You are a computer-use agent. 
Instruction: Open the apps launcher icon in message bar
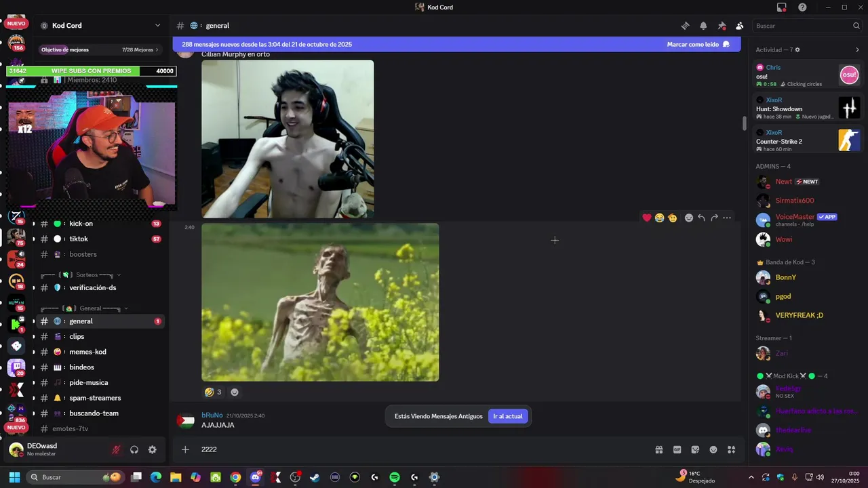pos(732,449)
